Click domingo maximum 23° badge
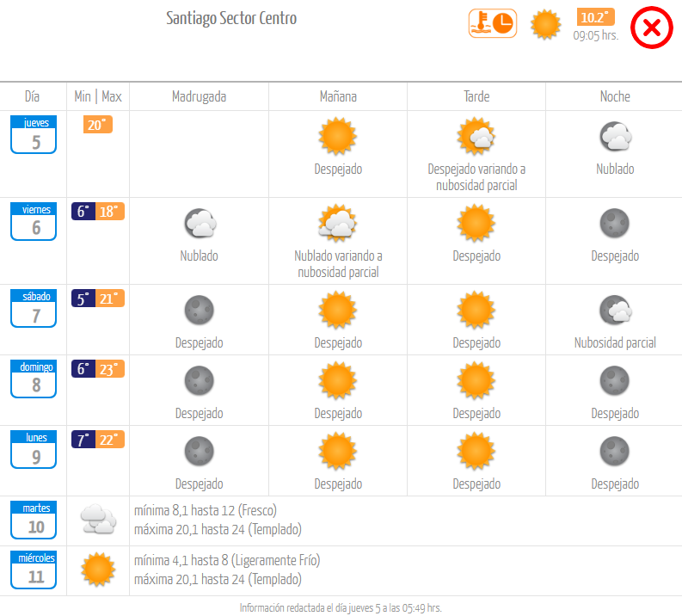 pos(110,369)
